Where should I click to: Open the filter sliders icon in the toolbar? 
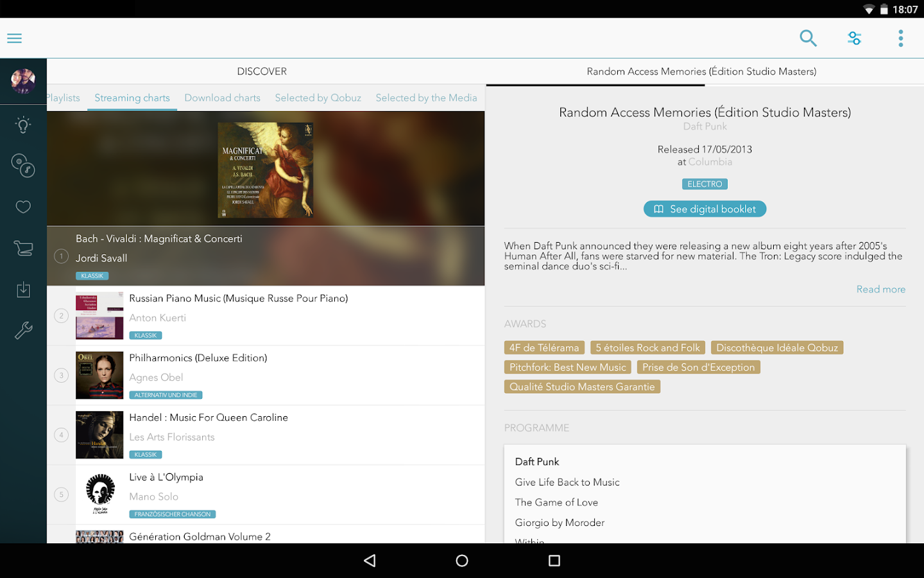tap(854, 38)
